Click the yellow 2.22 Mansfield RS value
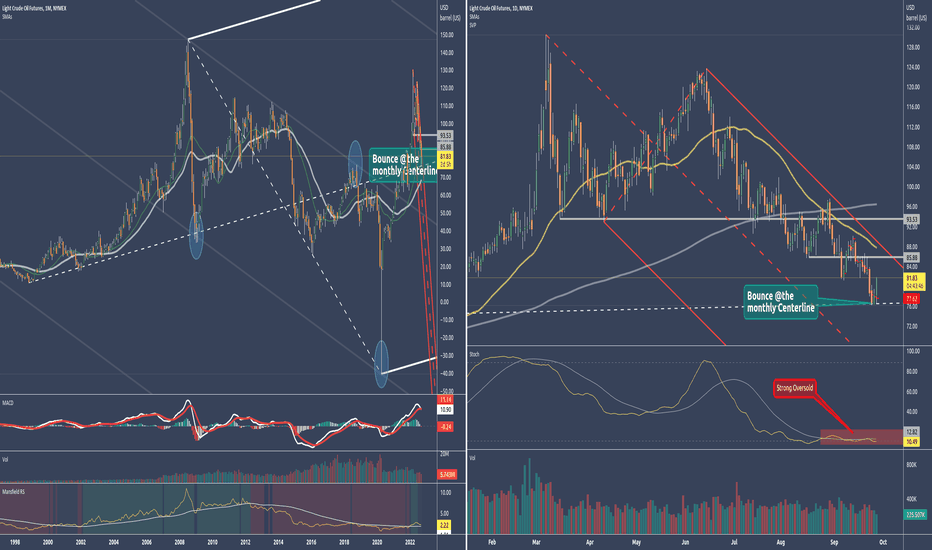 pos(445,525)
